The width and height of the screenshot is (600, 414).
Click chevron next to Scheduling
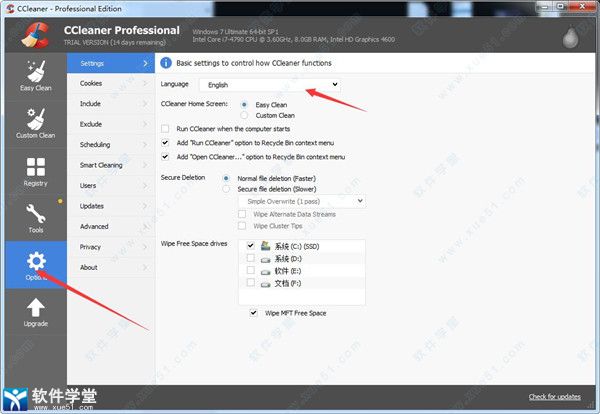point(145,145)
